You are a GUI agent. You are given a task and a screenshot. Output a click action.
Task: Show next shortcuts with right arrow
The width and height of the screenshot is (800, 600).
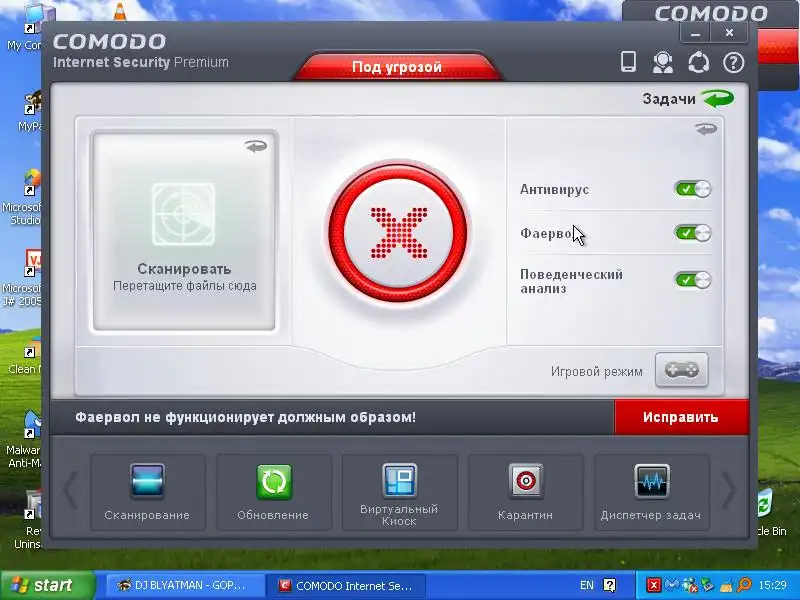tap(730, 490)
